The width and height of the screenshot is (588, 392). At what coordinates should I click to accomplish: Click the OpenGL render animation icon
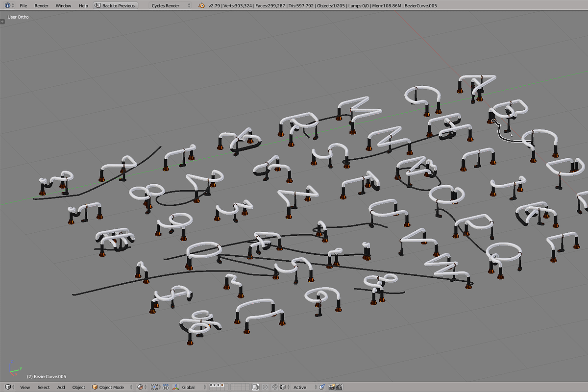coord(338,387)
